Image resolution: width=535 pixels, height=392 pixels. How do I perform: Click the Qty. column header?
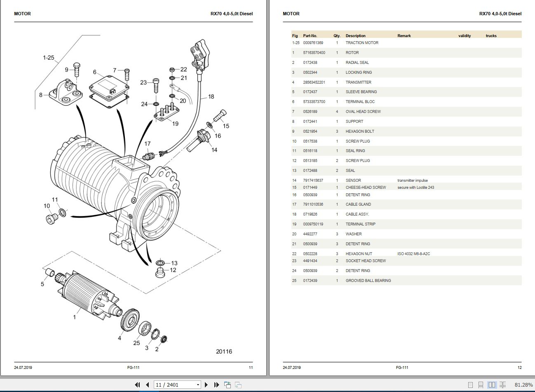pyautogui.click(x=337, y=36)
